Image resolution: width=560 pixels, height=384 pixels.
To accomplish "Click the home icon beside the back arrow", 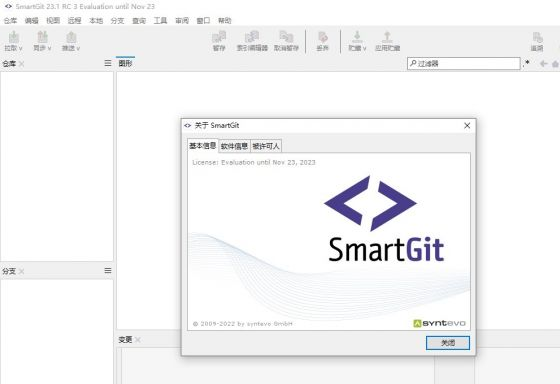I will tap(555, 64).
